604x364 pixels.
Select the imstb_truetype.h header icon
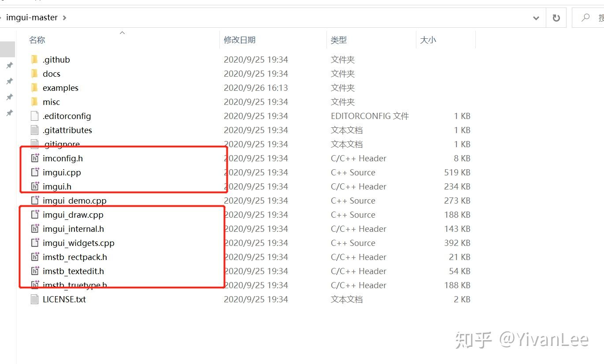pyautogui.click(x=35, y=285)
